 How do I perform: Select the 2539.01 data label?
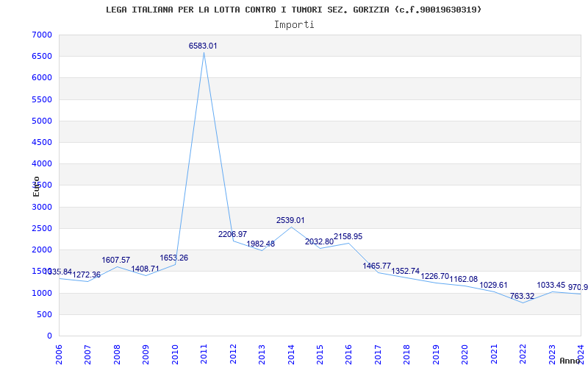[290, 220]
